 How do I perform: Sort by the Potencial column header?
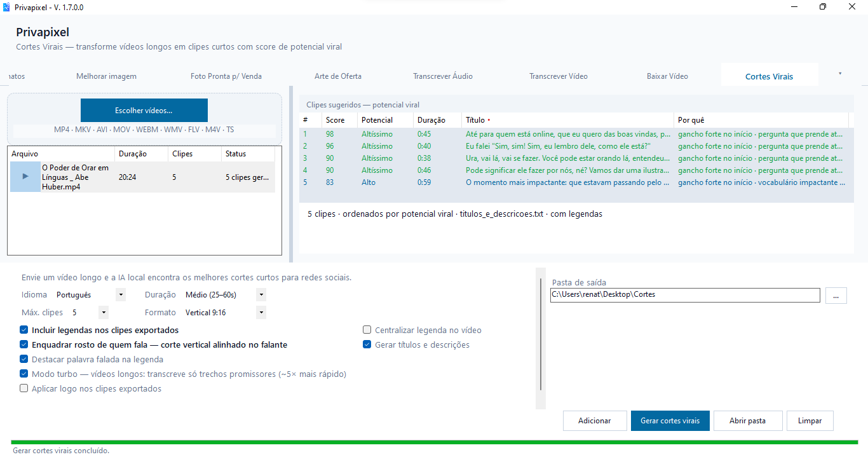tap(385, 120)
